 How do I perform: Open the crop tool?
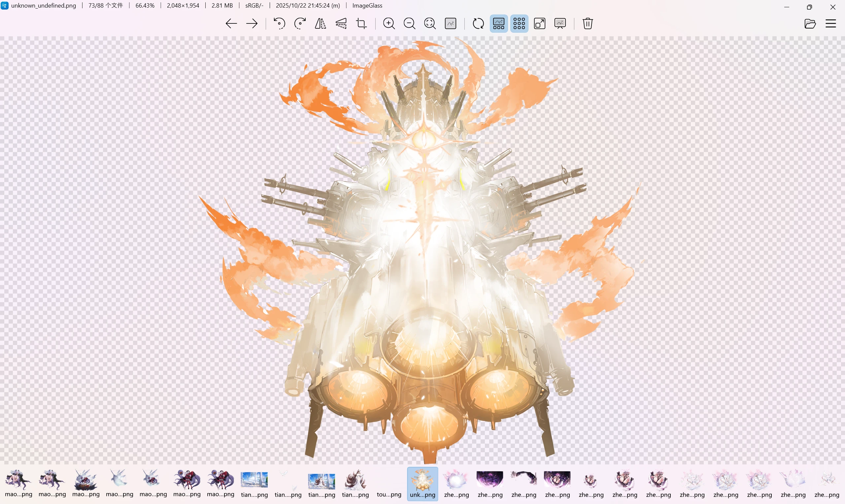[x=361, y=23]
